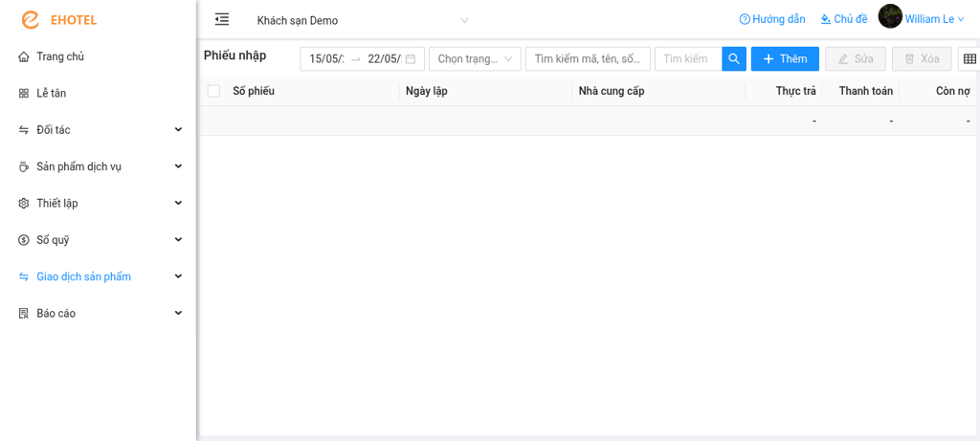The width and height of the screenshot is (980, 441).
Task: Click the Lễ tân grid icon
Action: [24, 94]
